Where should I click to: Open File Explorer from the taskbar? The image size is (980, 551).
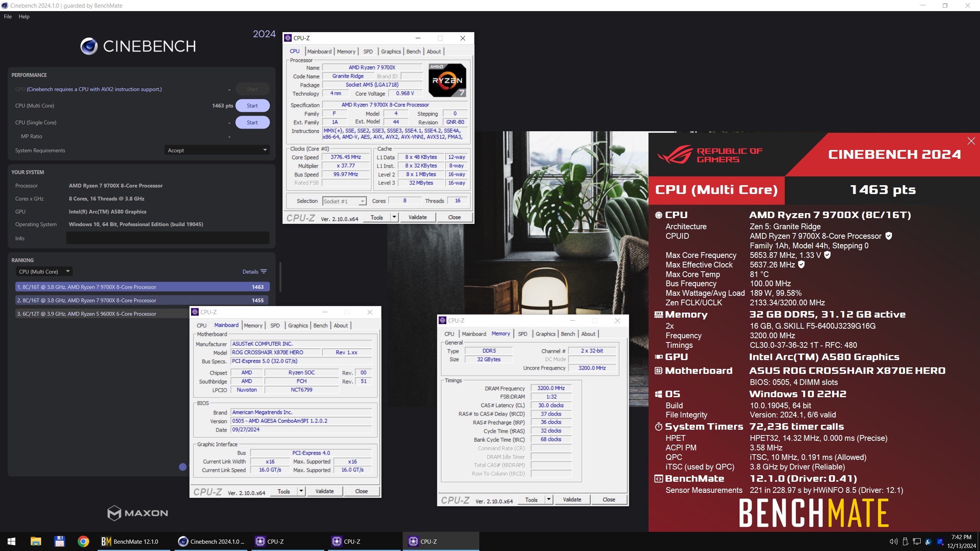click(36, 541)
